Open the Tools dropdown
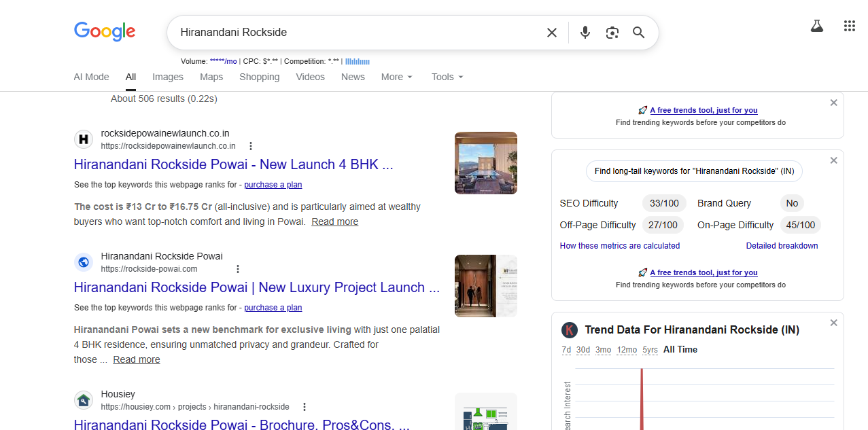 coord(447,77)
